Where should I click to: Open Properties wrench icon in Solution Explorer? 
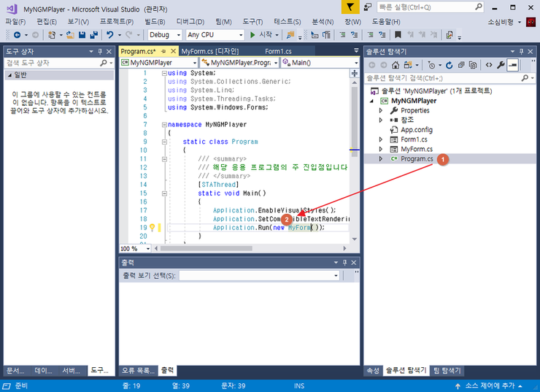[501, 65]
